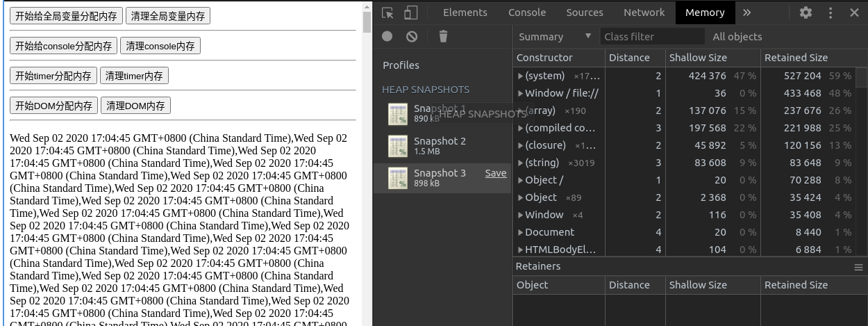Click the inspect element picker icon
The height and width of the screenshot is (326, 868).
click(x=387, y=13)
